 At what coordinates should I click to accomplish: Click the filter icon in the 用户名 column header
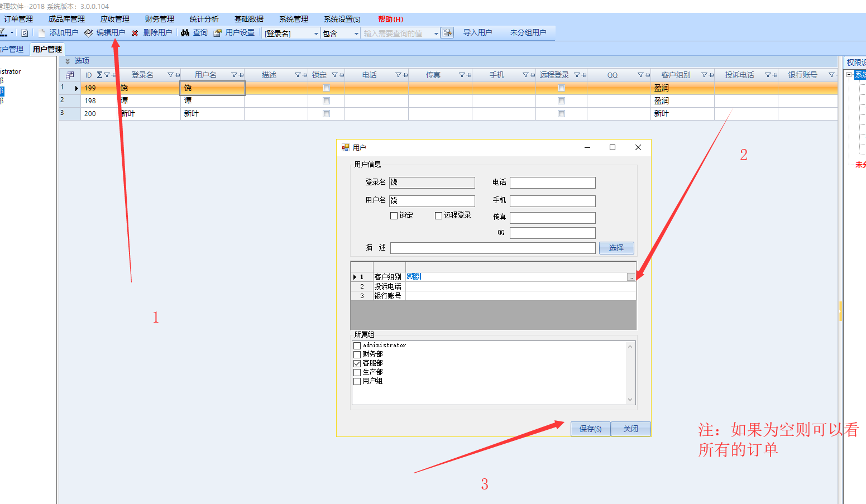tap(234, 75)
